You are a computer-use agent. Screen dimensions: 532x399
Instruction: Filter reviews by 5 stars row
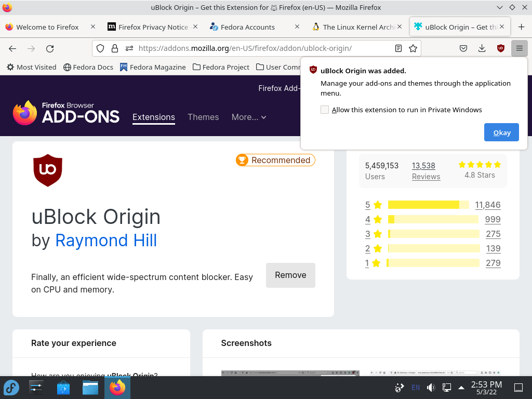click(x=433, y=205)
